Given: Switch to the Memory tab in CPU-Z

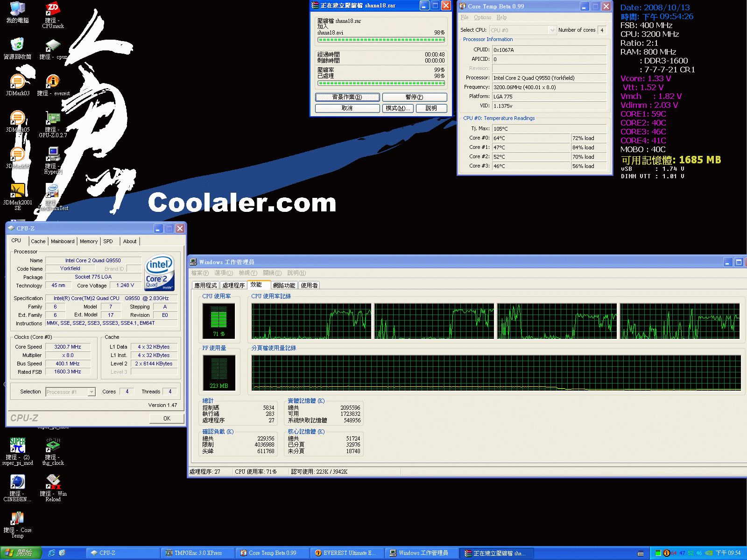Looking at the screenshot, I should (89, 241).
